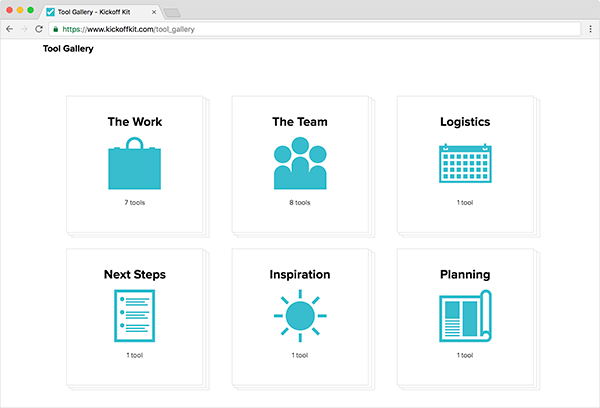The width and height of the screenshot is (600, 408).
Task: Open The Work briefcase icon
Action: 135,163
